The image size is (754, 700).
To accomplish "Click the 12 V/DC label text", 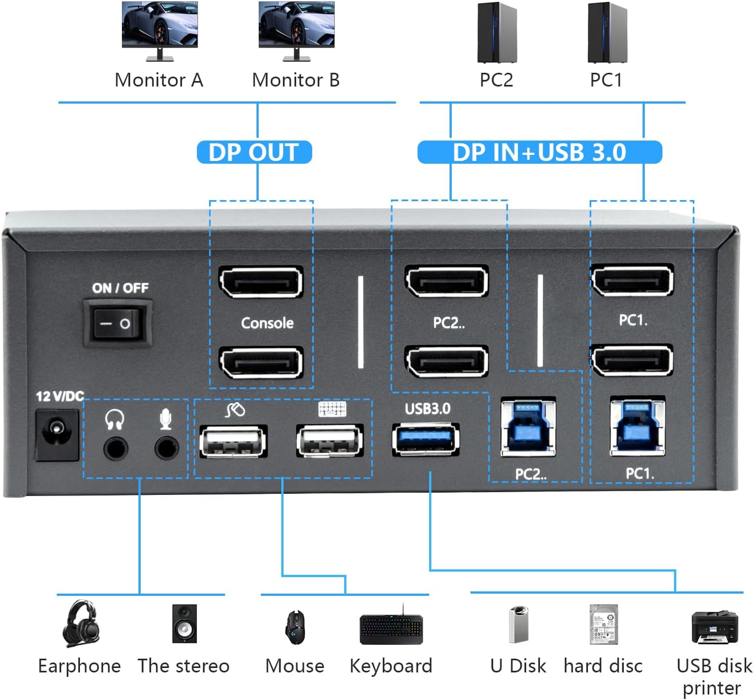I will coord(60,396).
